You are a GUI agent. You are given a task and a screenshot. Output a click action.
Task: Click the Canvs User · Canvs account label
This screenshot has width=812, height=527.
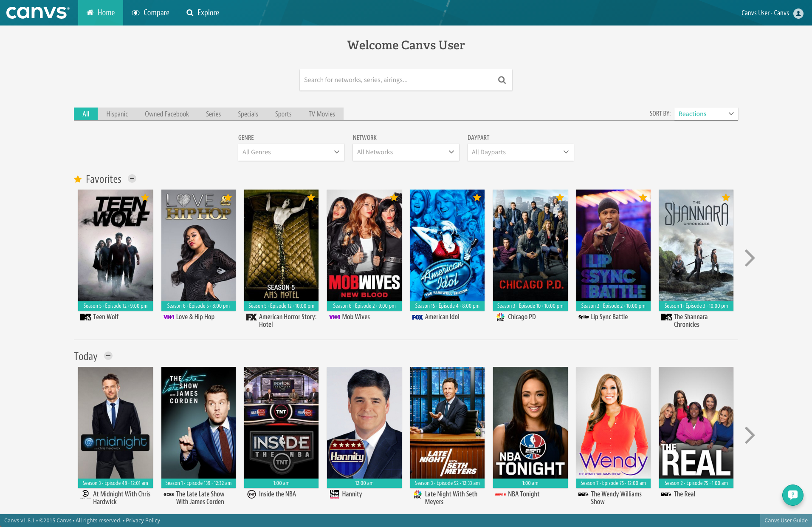coord(765,13)
